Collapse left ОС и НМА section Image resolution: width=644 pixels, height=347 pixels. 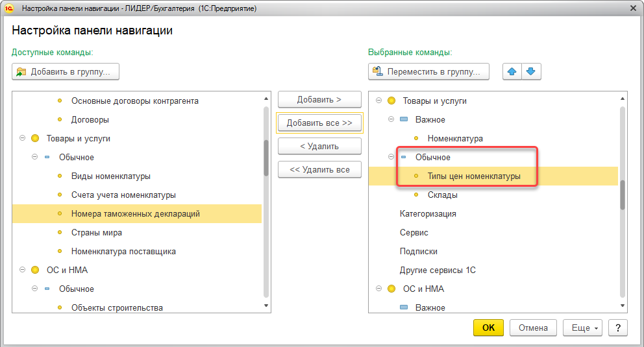click(23, 270)
